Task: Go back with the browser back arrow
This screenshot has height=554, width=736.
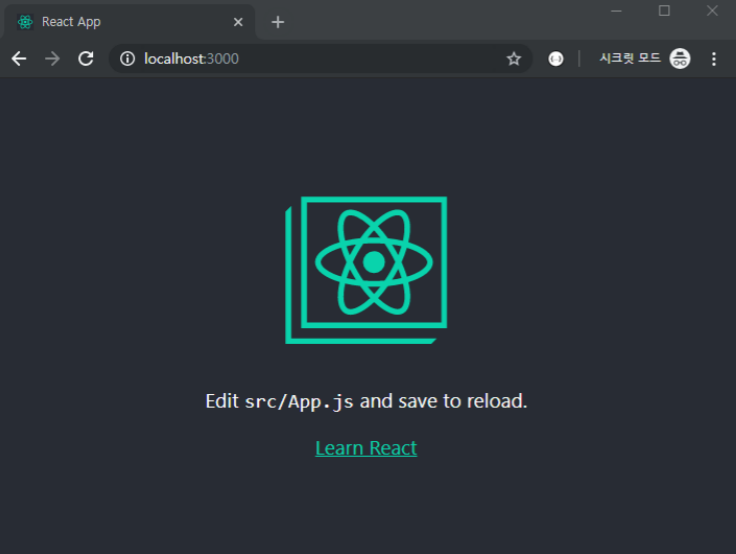Action: pyautogui.click(x=19, y=59)
